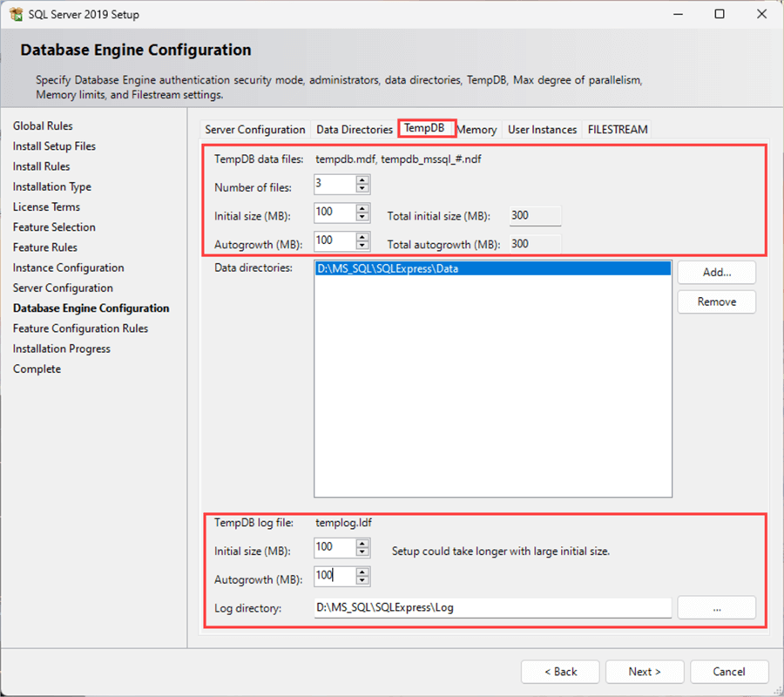Click the templog.ldf file name text
The image size is (784, 697).
(x=343, y=523)
